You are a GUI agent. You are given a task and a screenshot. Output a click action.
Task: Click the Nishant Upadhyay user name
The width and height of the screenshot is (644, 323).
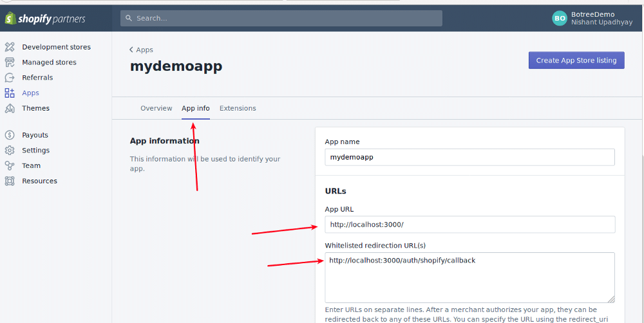(601, 22)
